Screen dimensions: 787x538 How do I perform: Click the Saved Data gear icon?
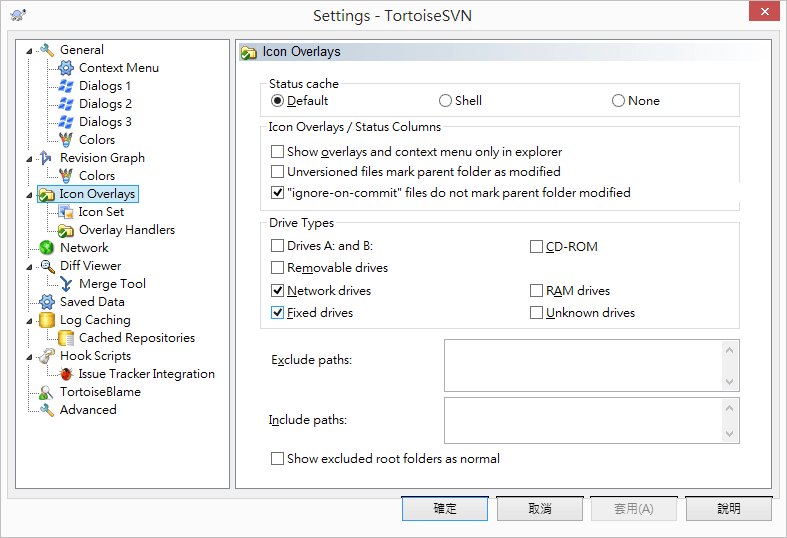point(46,302)
